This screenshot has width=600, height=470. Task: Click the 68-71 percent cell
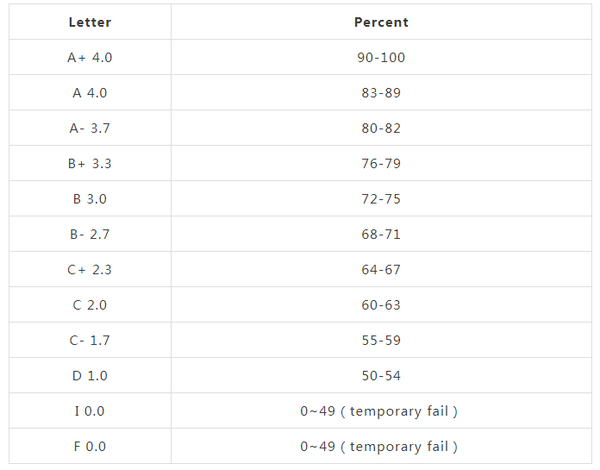pos(381,235)
